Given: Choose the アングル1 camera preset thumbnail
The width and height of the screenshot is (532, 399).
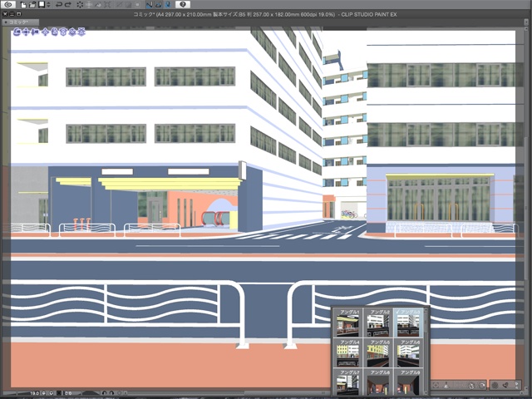Looking at the screenshot, I should pos(347,323).
